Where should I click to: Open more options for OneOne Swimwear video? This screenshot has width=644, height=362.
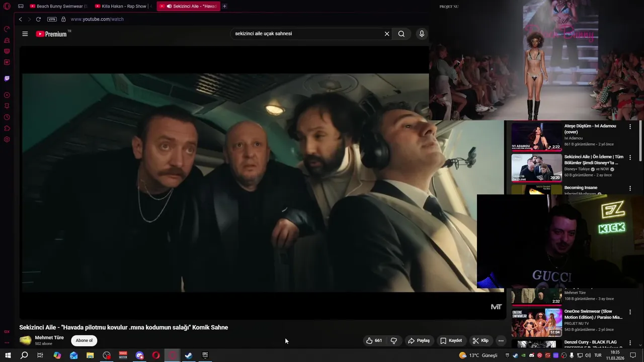pos(630,312)
